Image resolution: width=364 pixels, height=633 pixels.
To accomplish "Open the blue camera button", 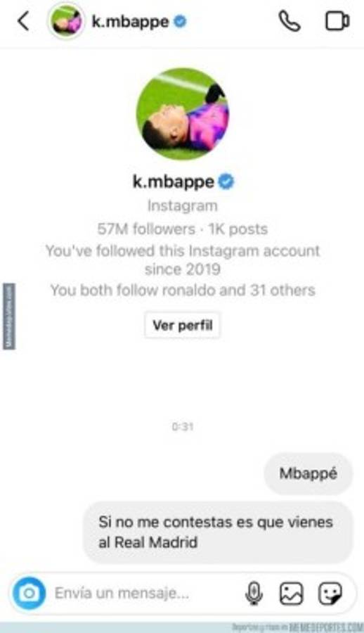I will [29, 593].
